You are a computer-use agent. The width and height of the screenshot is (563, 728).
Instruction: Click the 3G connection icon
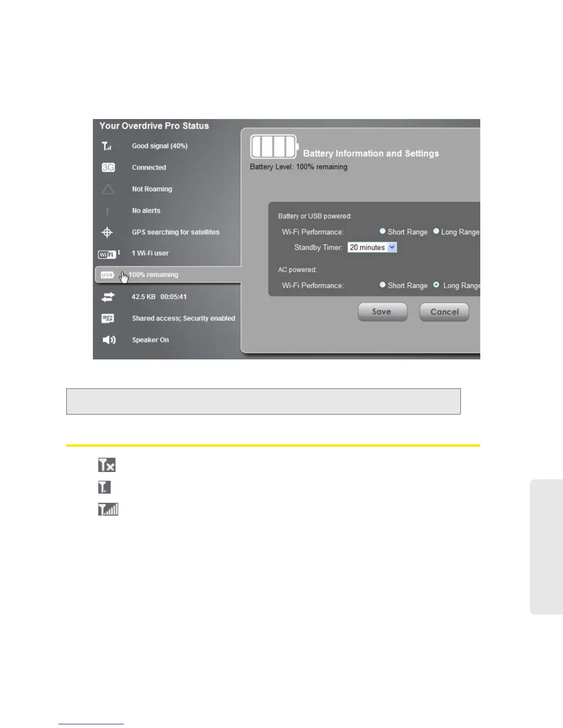point(108,167)
